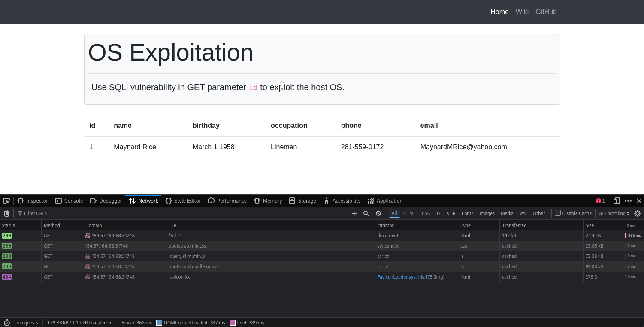Open request blocking icon
The height and width of the screenshot is (327, 644).
(378, 213)
